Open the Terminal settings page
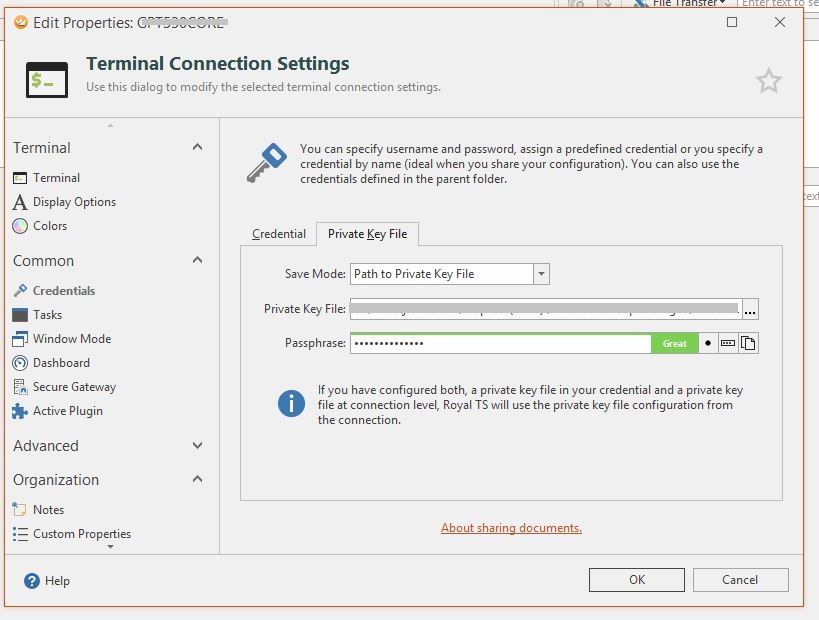 click(56, 178)
